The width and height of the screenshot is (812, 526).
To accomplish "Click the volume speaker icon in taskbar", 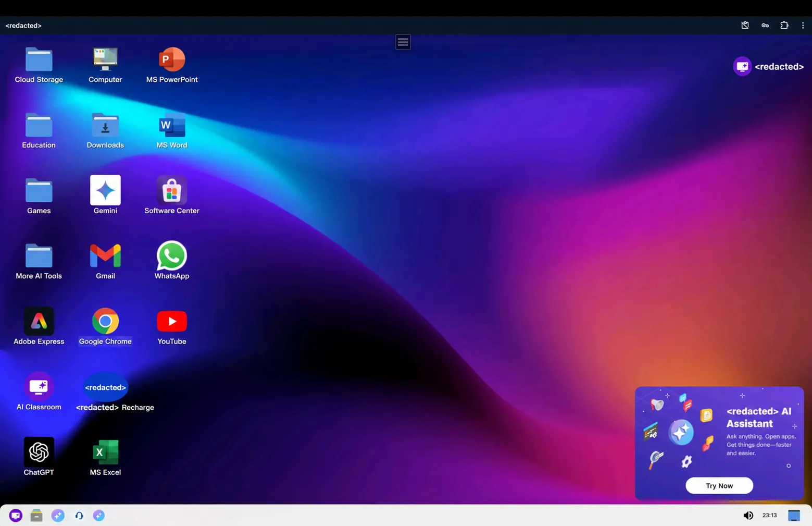I will tap(748, 516).
